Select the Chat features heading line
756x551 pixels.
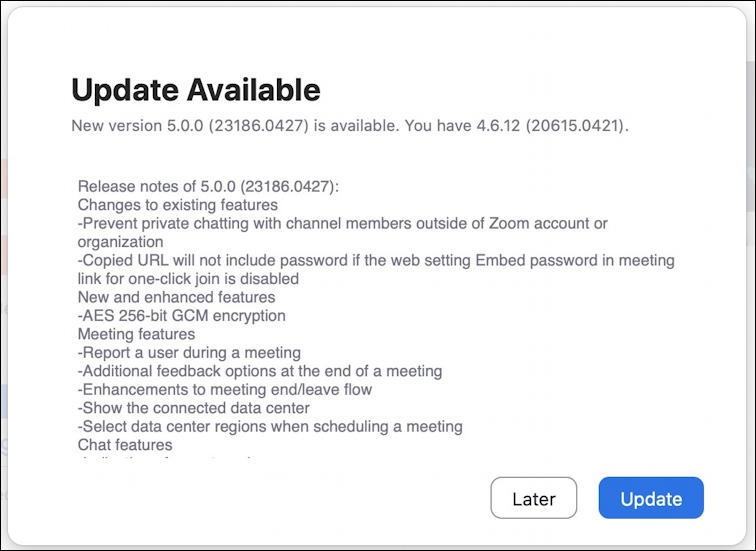125,445
